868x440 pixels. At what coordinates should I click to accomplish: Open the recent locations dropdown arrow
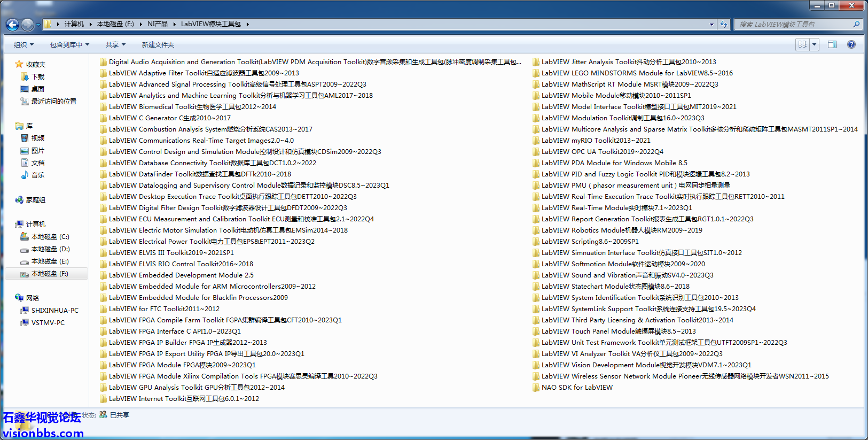[x=38, y=25]
